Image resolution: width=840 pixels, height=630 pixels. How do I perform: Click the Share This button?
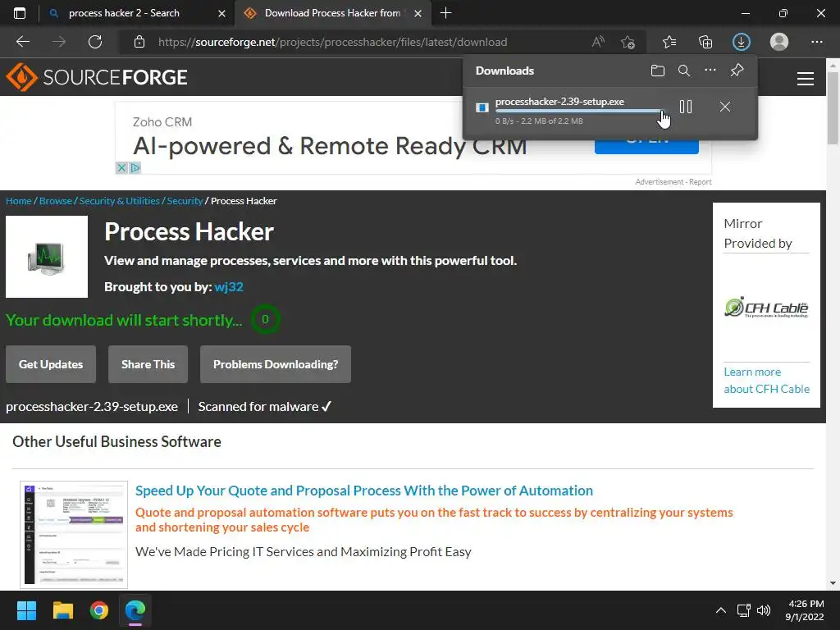point(148,364)
